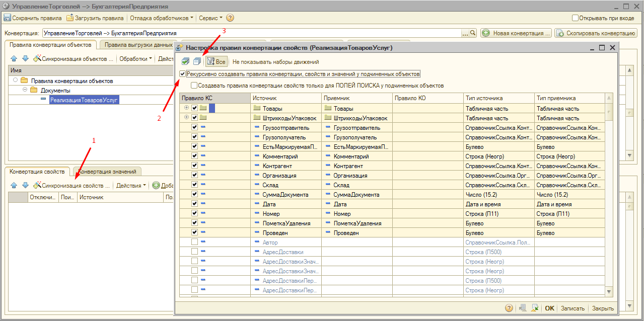
Task: Click scroll-up arrow of dialog table scrollbar
Action: click(609, 97)
